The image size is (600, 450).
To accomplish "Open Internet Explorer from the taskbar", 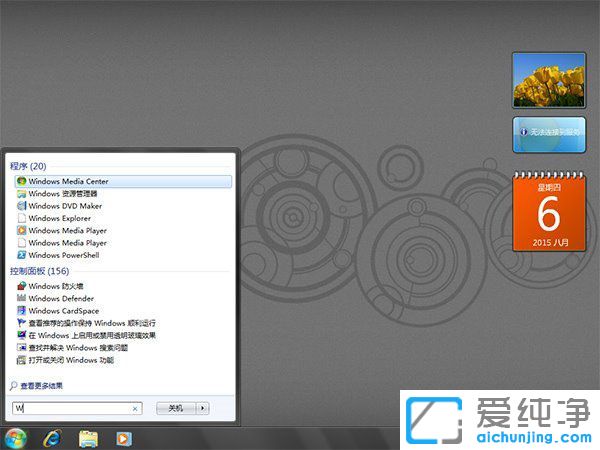I will pos(52,439).
